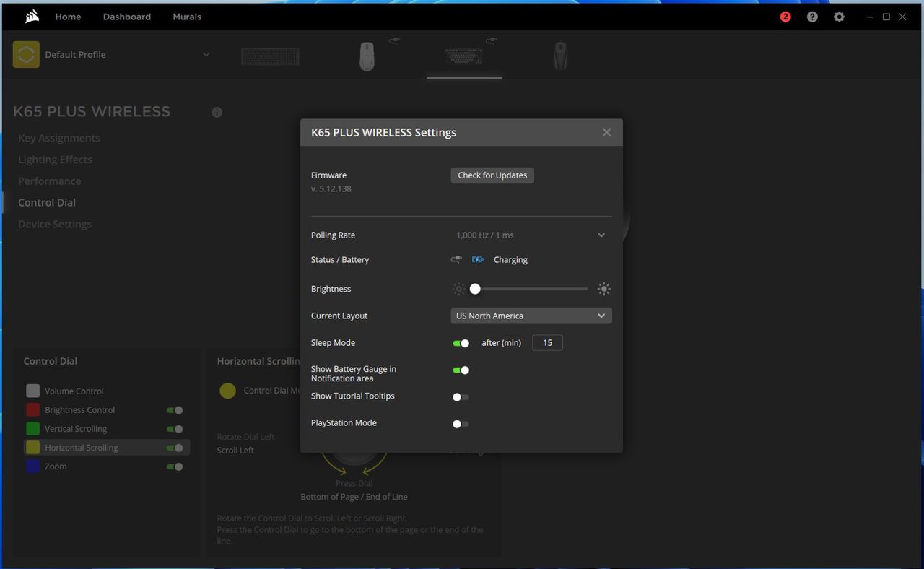Expand the Default Profile dropdown chevron
The width and height of the screenshot is (924, 569).
point(206,54)
